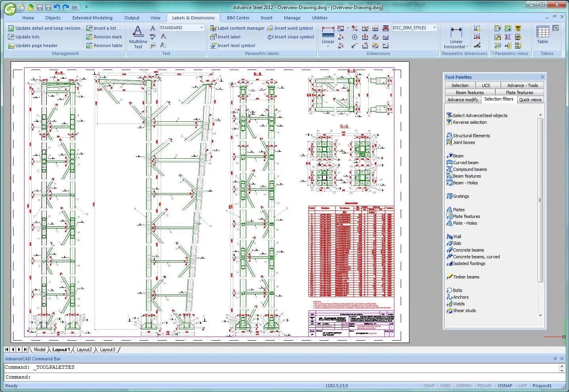The width and height of the screenshot is (569, 392).
Task: Switch to the Model layout tab
Action: 39,350
